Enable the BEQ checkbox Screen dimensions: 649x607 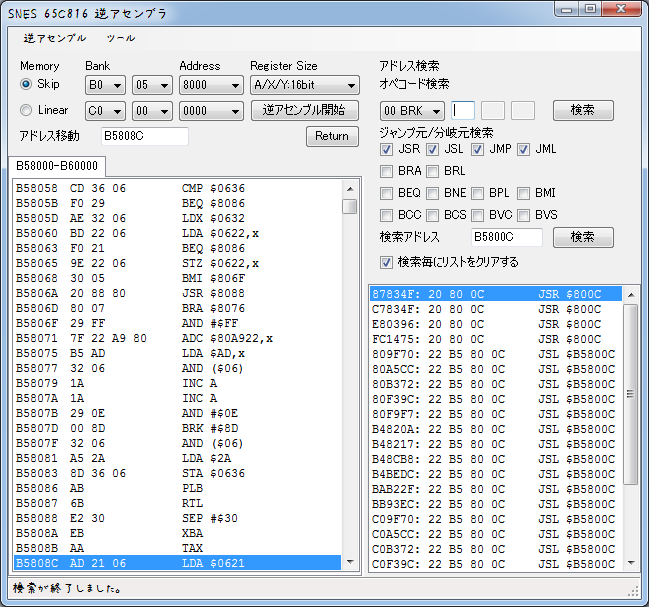(386, 193)
